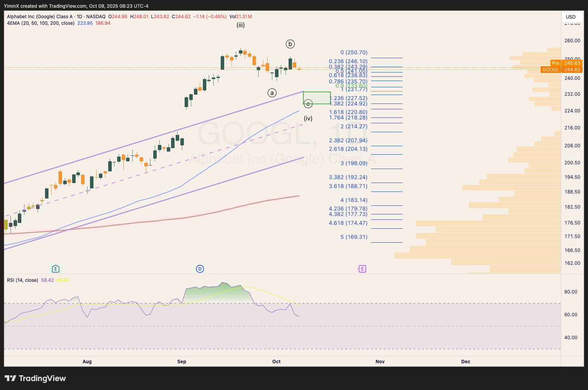588x390 pixels.
Task: Click the Fib level 3 (198.09)
Action: click(354, 163)
